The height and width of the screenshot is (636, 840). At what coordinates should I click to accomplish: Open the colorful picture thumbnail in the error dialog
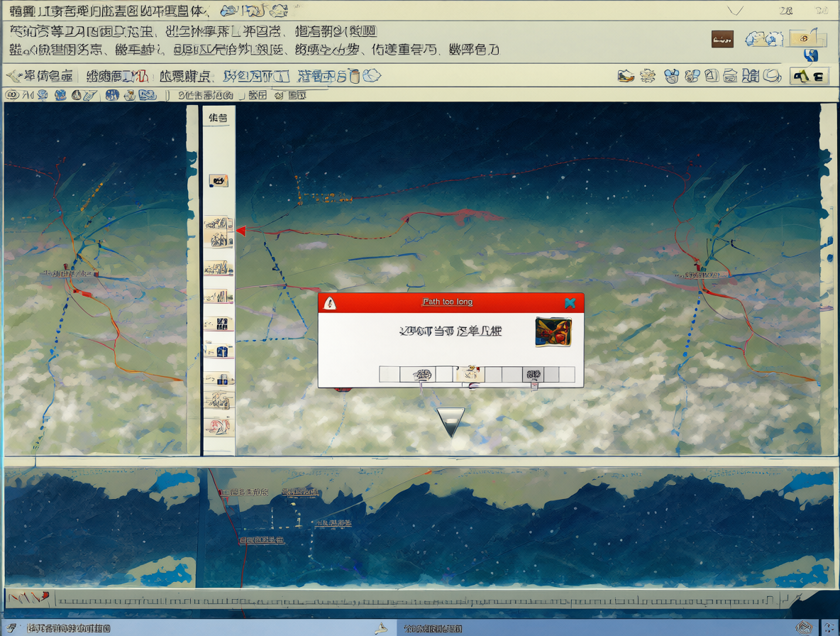click(x=553, y=332)
